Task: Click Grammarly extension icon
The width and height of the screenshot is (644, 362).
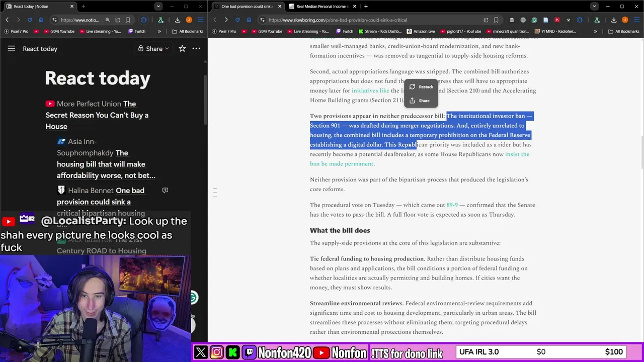Action: pyautogui.click(x=534, y=20)
